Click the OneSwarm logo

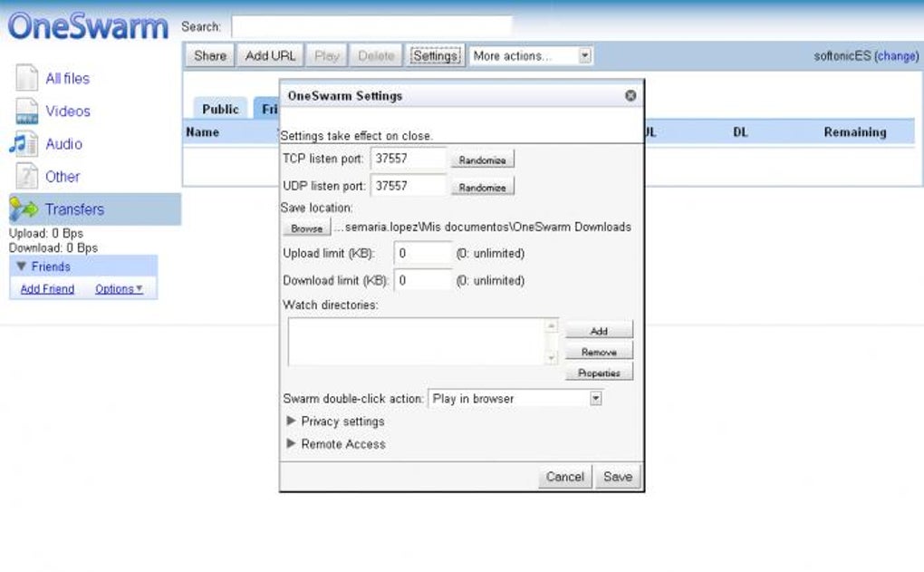tap(88, 26)
